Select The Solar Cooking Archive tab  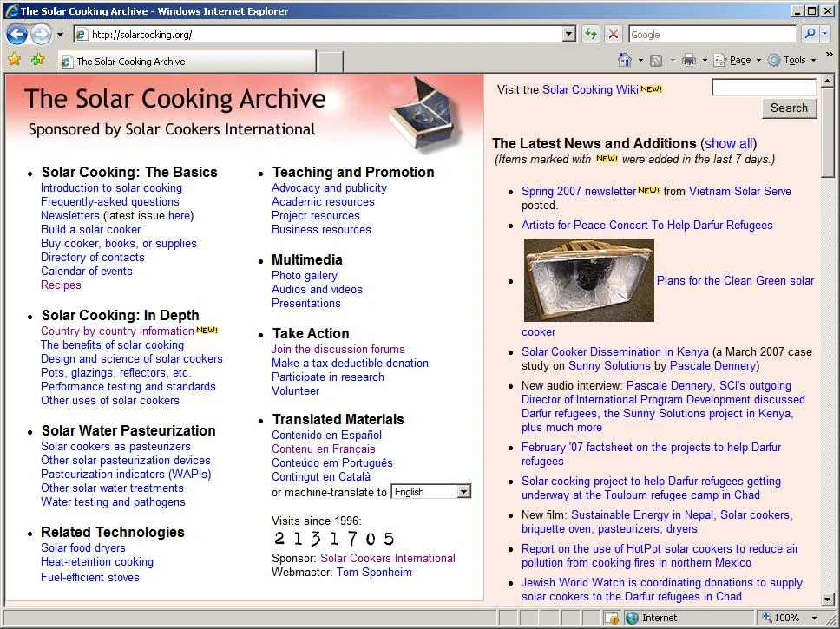pyautogui.click(x=187, y=61)
